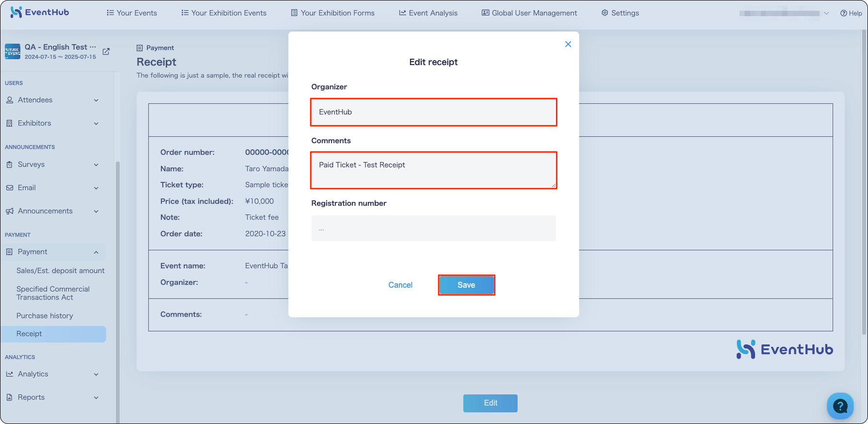Select Purchase history in sidebar
The width and height of the screenshot is (868, 424).
pos(45,316)
